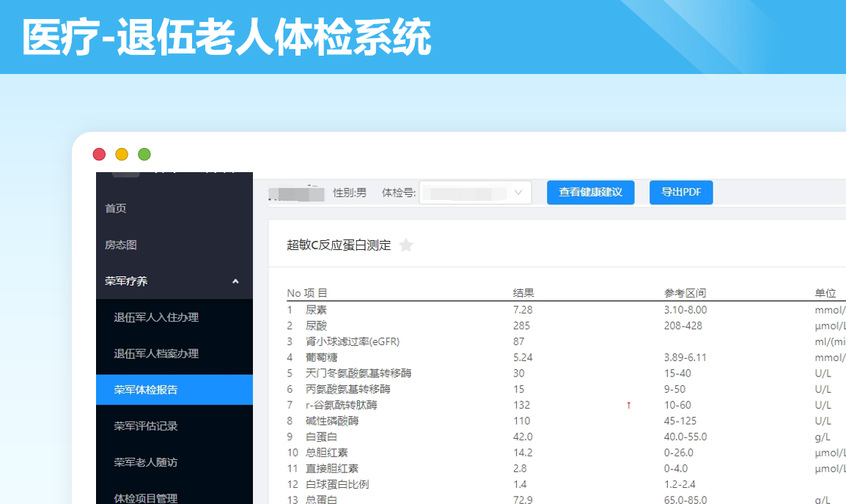Click reference range 45-125

point(680,421)
